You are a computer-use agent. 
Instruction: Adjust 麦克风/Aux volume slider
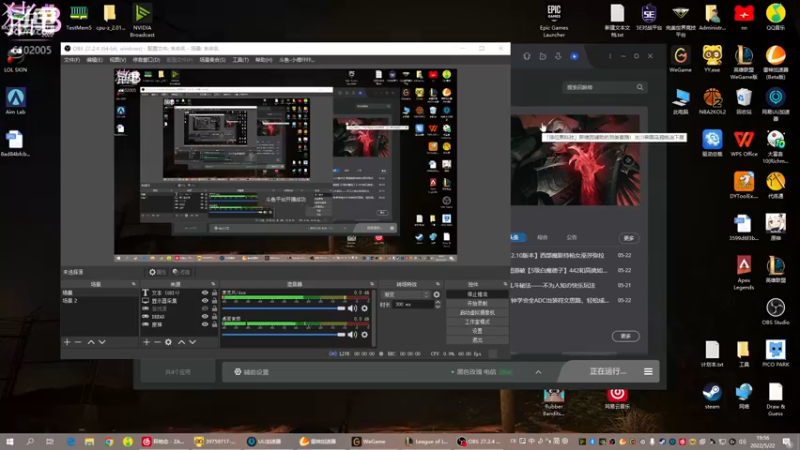284,308
